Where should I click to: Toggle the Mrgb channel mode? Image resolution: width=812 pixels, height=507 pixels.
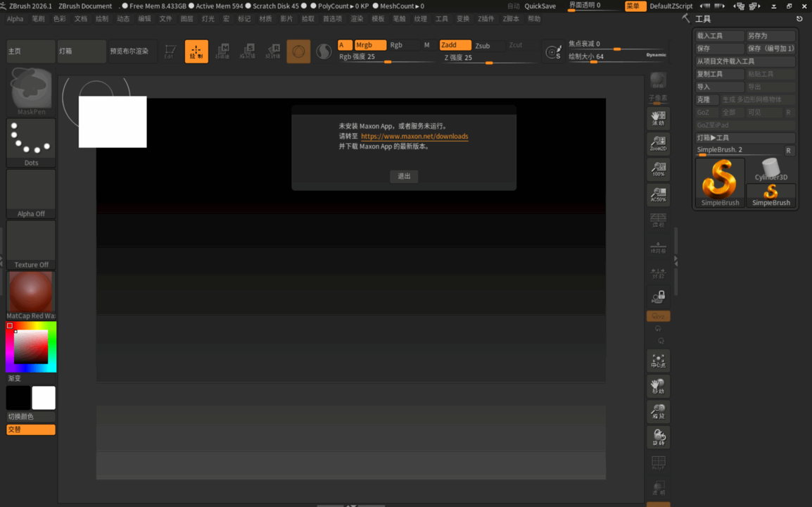[372, 44]
